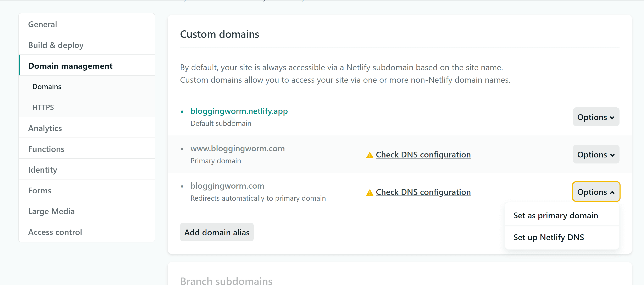The image size is (644, 285).
Task: Open the Identity settings section
Action: click(43, 170)
